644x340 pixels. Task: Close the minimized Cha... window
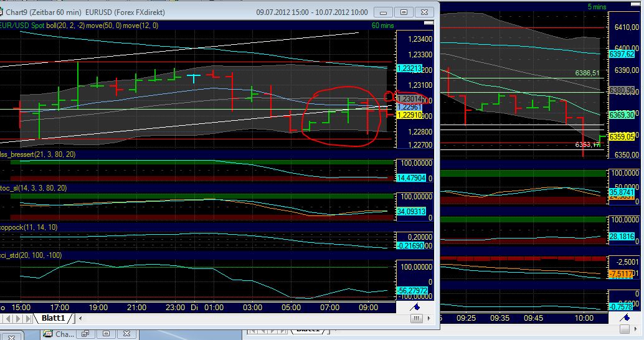click(x=126, y=334)
